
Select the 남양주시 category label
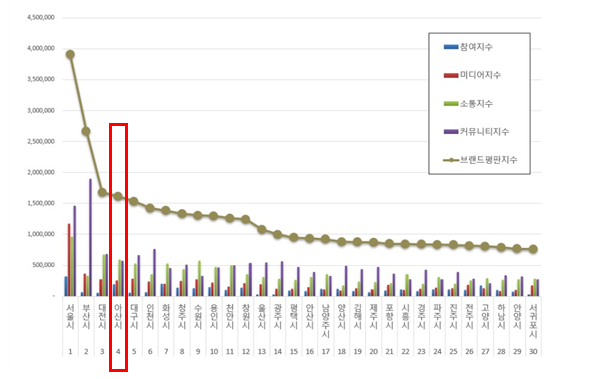click(325, 321)
